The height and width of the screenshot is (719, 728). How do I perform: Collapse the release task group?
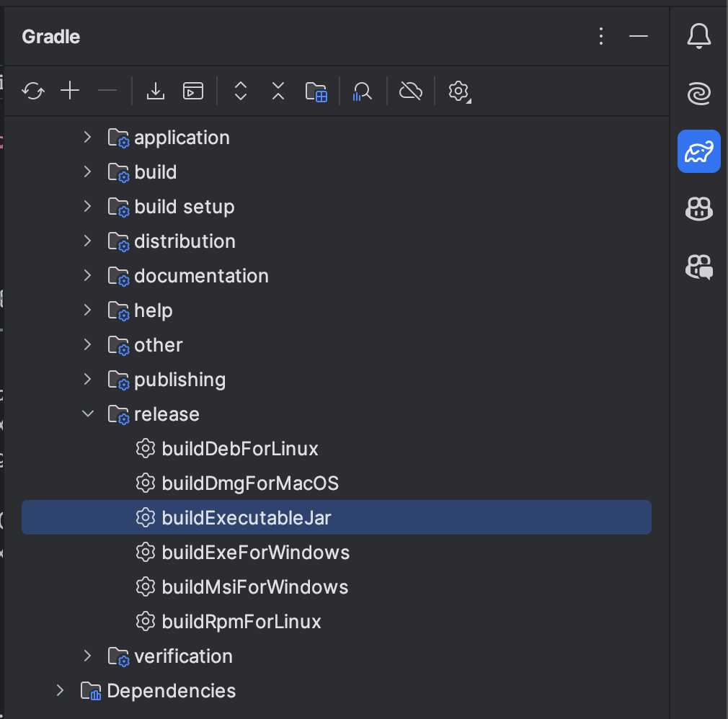(x=88, y=414)
